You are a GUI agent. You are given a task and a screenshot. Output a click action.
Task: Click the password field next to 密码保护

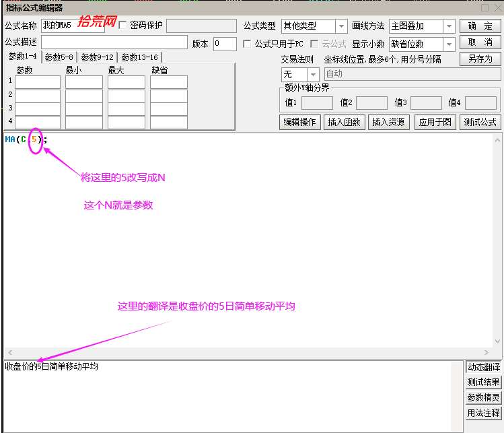coord(201,26)
